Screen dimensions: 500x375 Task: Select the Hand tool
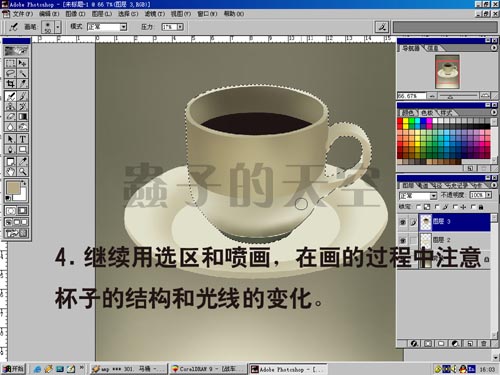[10, 172]
